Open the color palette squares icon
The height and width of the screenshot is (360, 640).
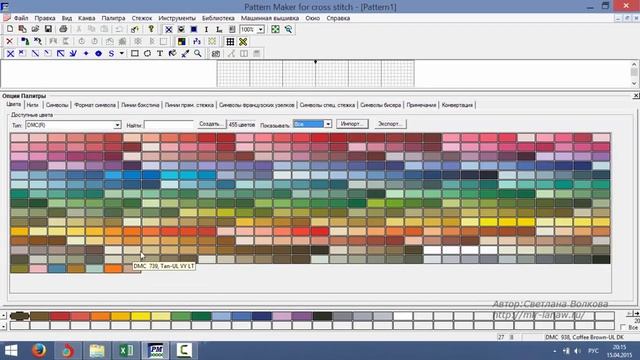pyautogui.click(x=181, y=42)
